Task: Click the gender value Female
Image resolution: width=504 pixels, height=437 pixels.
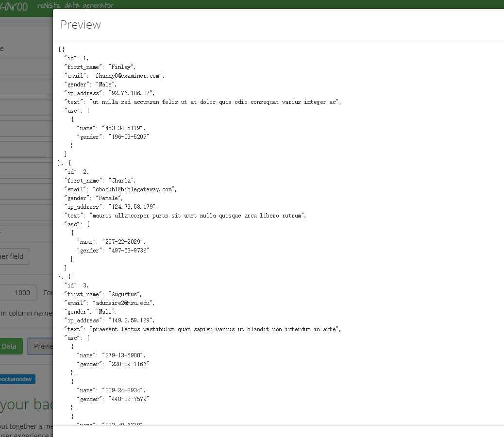Action: tap(109, 198)
